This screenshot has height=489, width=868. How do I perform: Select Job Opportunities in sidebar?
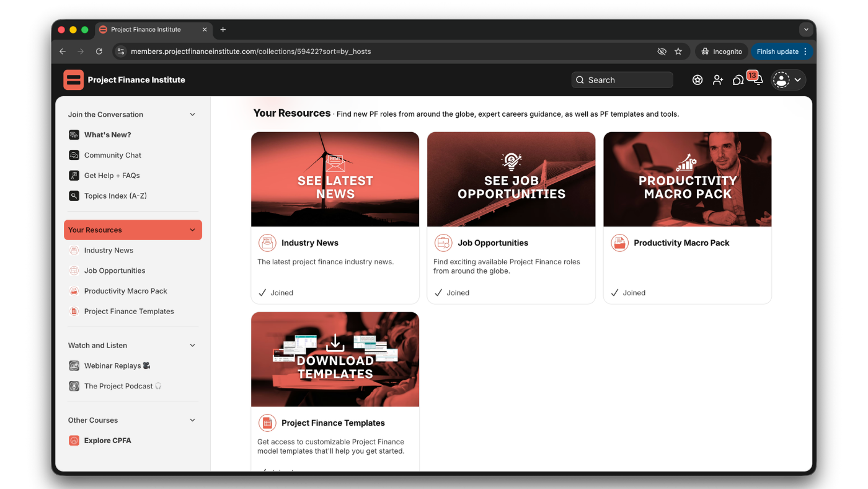pos(115,271)
